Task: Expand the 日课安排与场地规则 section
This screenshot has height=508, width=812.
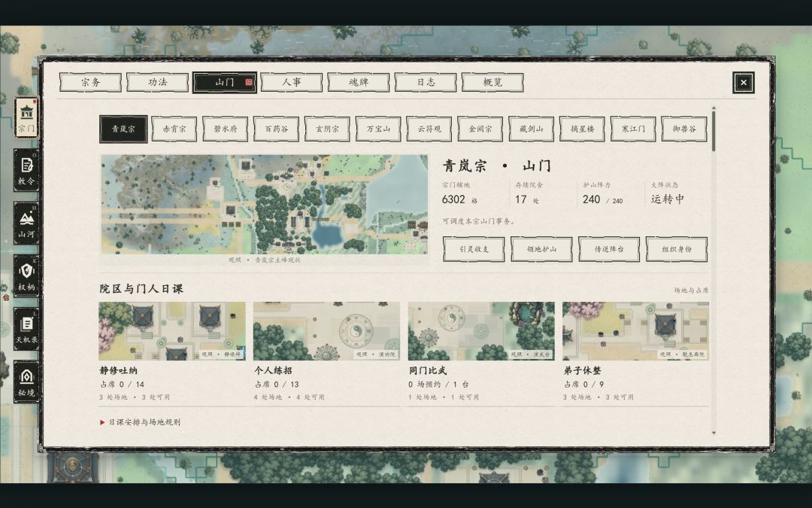Action: (x=141, y=422)
